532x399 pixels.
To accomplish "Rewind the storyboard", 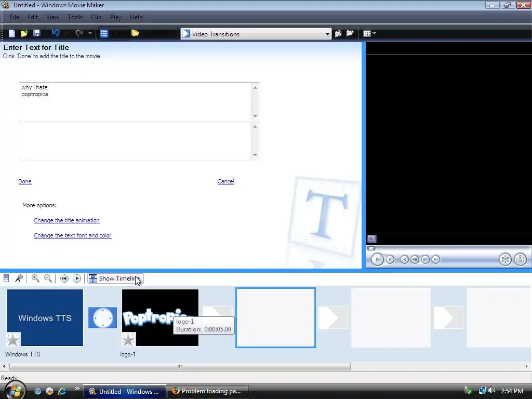I will pyautogui.click(x=64, y=278).
